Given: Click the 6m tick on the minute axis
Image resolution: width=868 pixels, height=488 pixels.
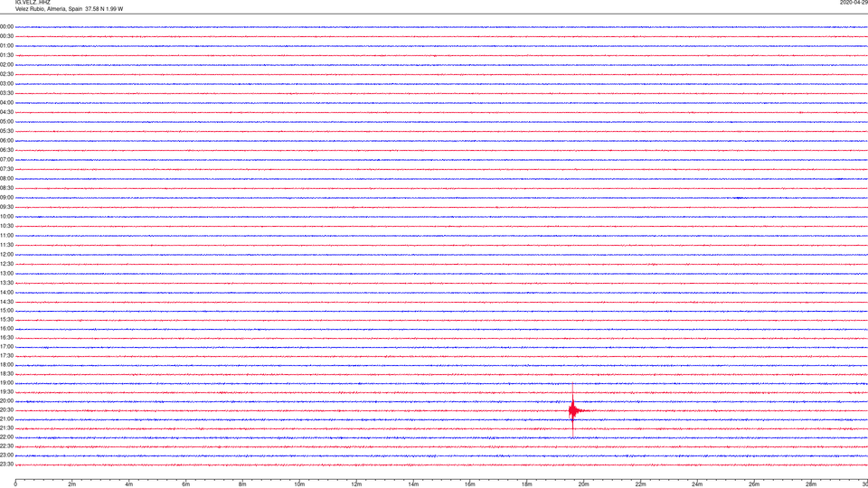Looking at the screenshot, I should (x=185, y=484).
